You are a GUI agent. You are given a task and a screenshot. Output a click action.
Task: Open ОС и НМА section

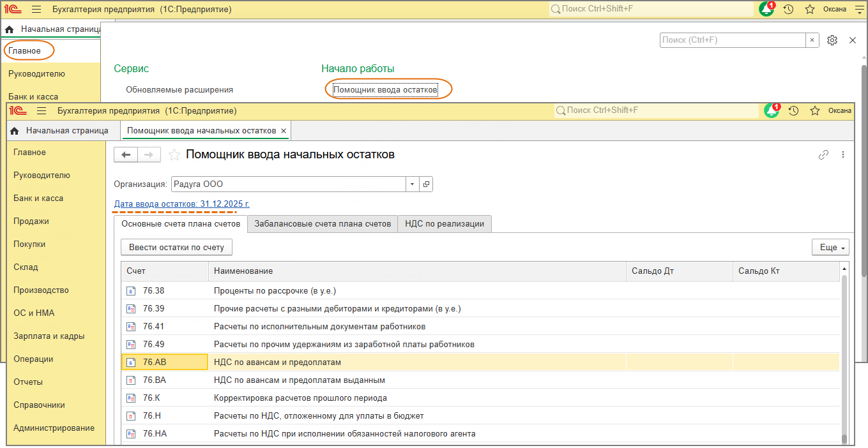[34, 313]
